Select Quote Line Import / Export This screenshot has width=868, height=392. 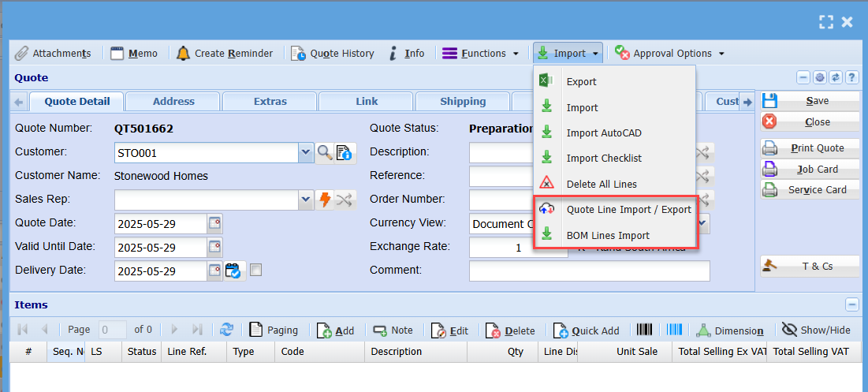pyautogui.click(x=628, y=210)
